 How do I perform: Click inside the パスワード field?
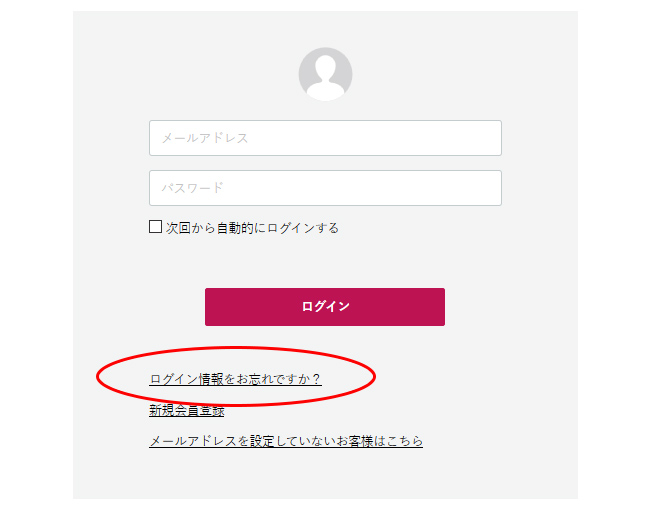point(325,188)
